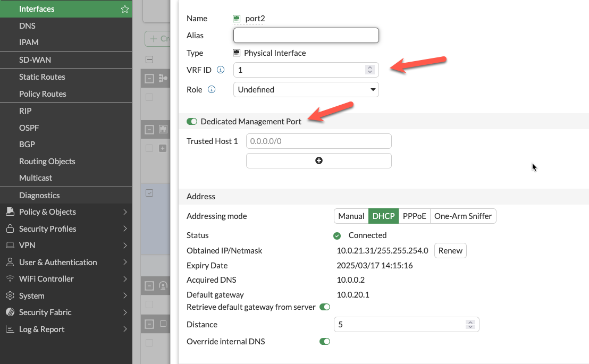Click the Renew DHCP lease button

tap(450, 251)
